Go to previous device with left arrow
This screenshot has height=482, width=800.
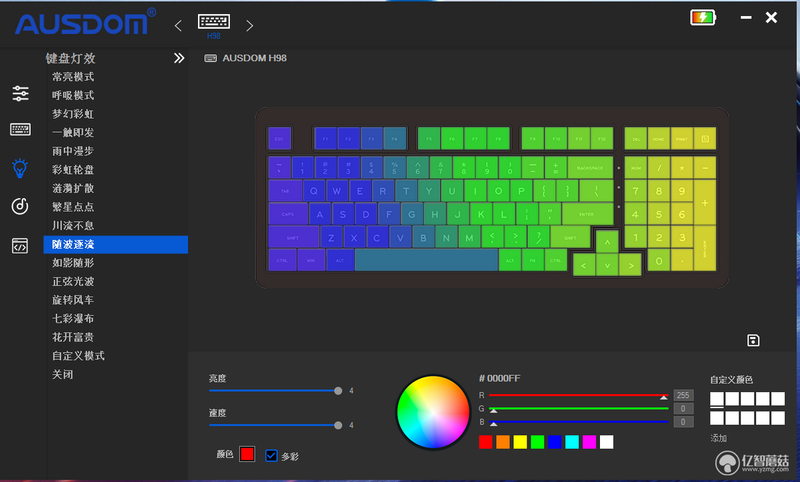pos(178,26)
